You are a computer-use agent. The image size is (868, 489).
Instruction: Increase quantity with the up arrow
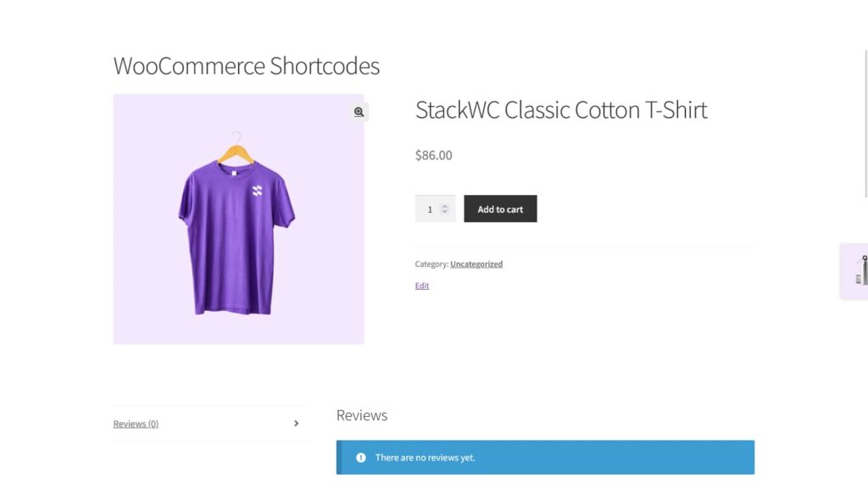tap(444, 205)
